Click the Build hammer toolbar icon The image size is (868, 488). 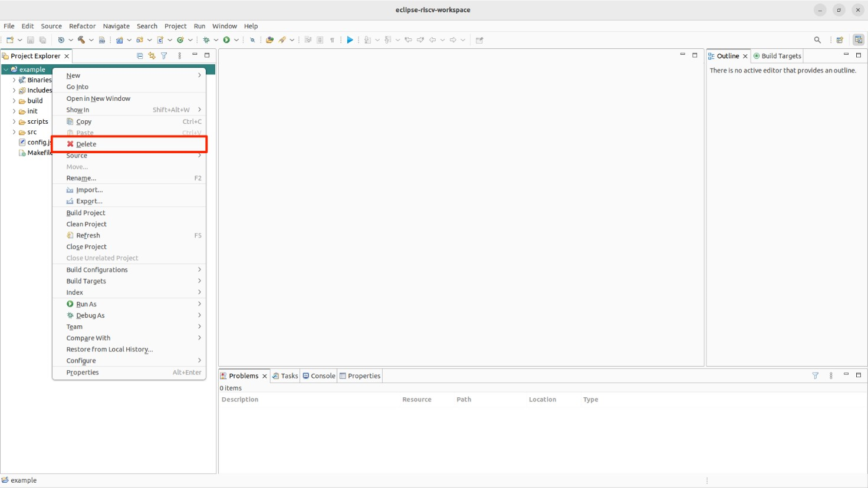81,40
